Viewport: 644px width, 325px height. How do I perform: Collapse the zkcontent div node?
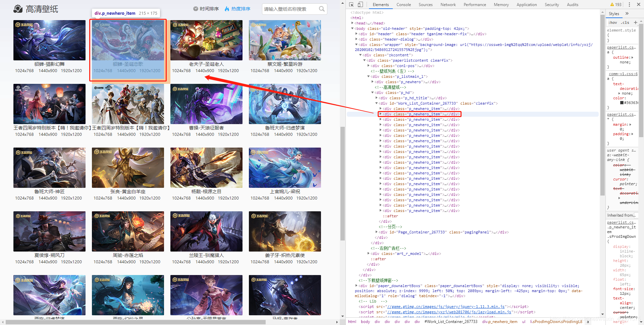(x=360, y=55)
